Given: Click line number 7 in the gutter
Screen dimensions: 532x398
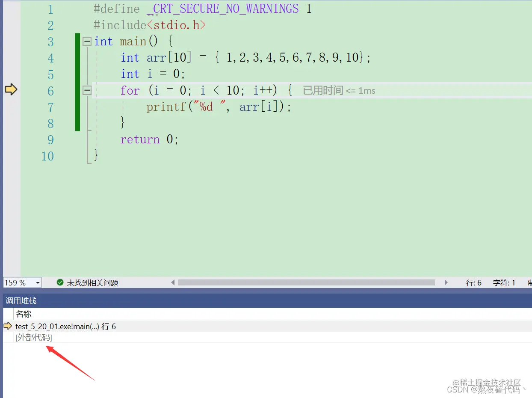Looking at the screenshot, I should [51, 107].
